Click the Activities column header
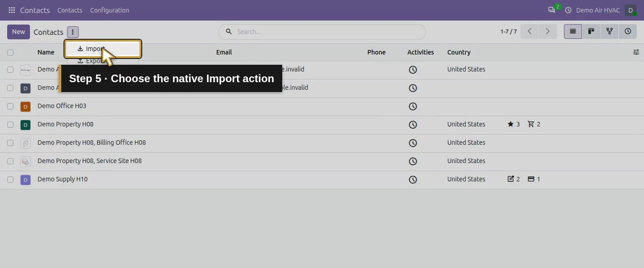 [420, 52]
